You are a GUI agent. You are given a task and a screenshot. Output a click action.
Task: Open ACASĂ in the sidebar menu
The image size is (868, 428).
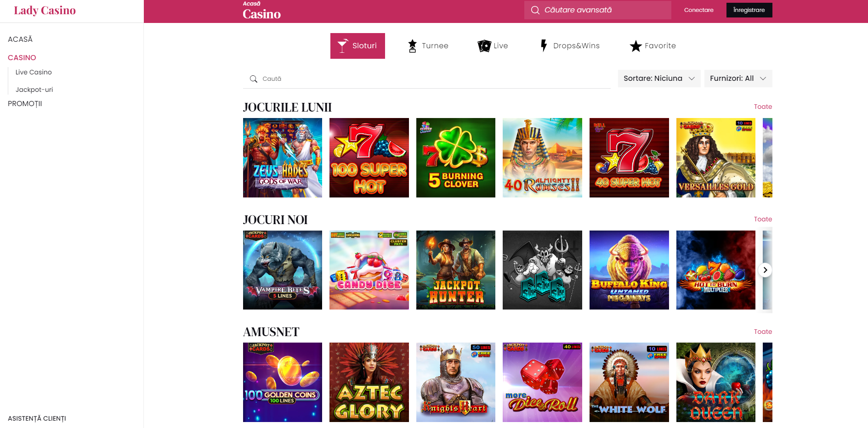pyautogui.click(x=20, y=39)
